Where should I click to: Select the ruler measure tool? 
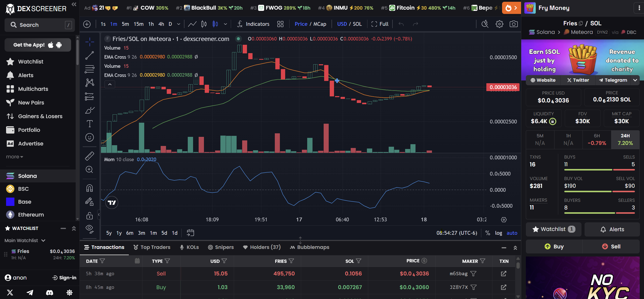[90, 156]
